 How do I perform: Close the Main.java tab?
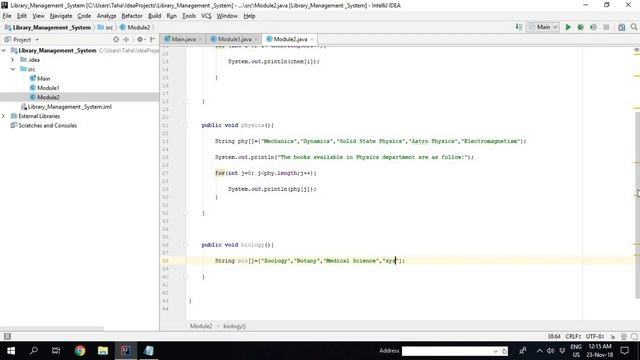[x=200, y=39]
